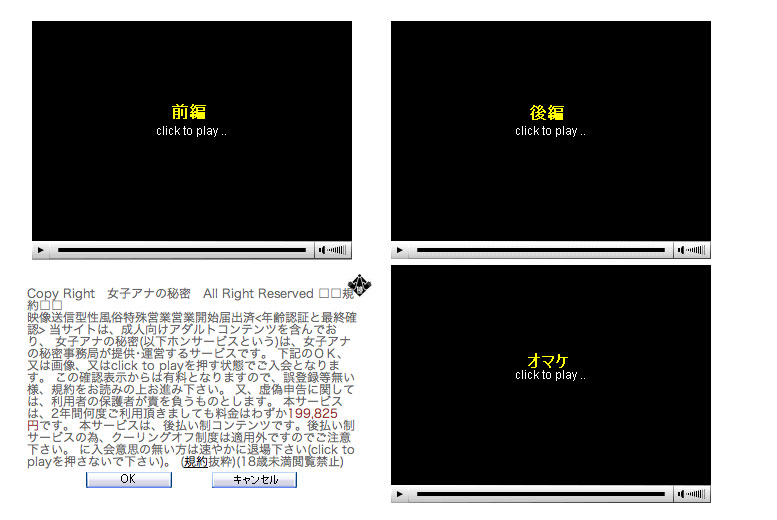Click the seek bar of the 後編 video
This screenshot has width=777, height=520.
click(x=540, y=250)
